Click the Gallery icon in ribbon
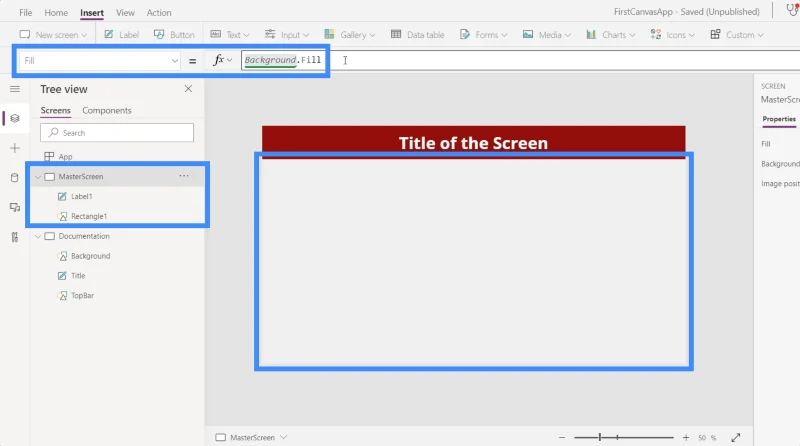The image size is (800, 446). [330, 34]
